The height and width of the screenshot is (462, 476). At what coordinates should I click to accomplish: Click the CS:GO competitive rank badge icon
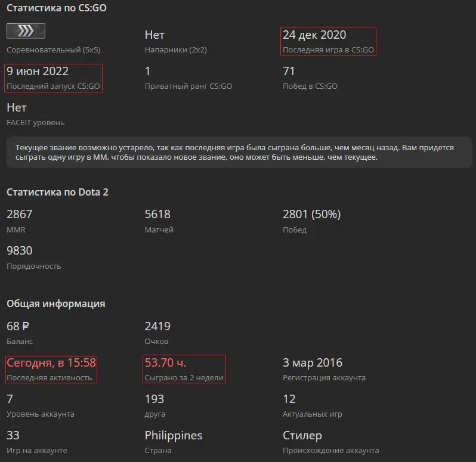26,31
